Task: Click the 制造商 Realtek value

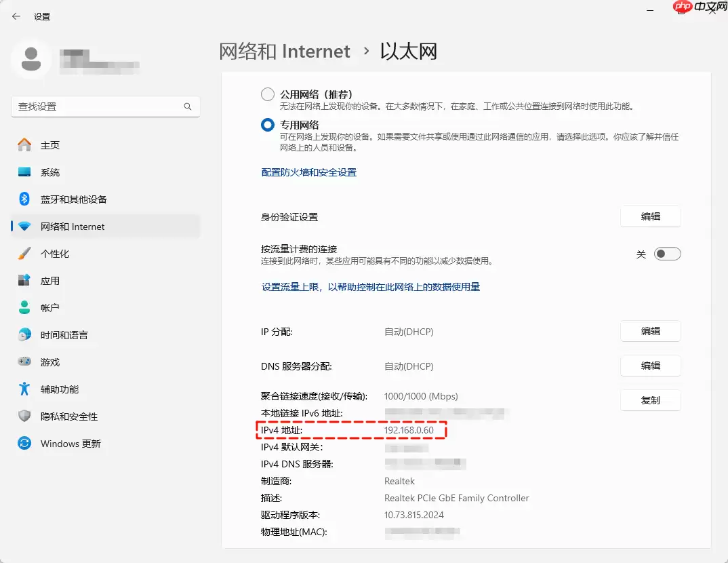Action: (399, 481)
